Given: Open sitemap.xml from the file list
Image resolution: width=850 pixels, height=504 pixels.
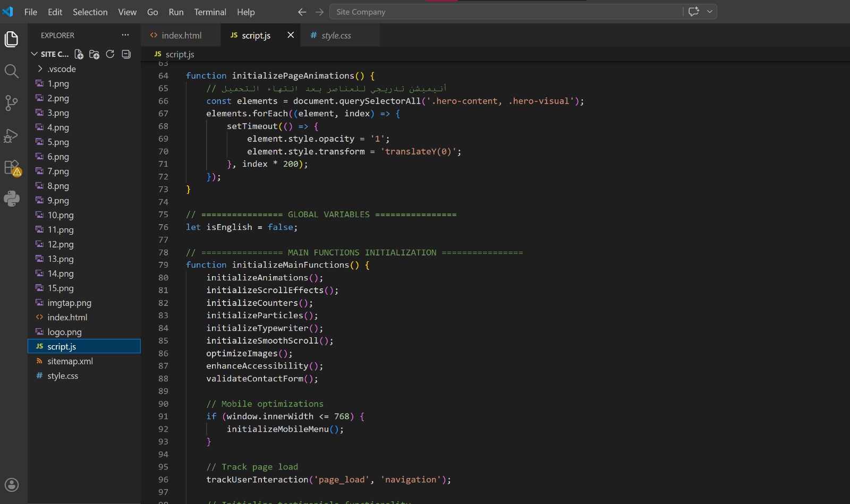Looking at the screenshot, I should [70, 361].
